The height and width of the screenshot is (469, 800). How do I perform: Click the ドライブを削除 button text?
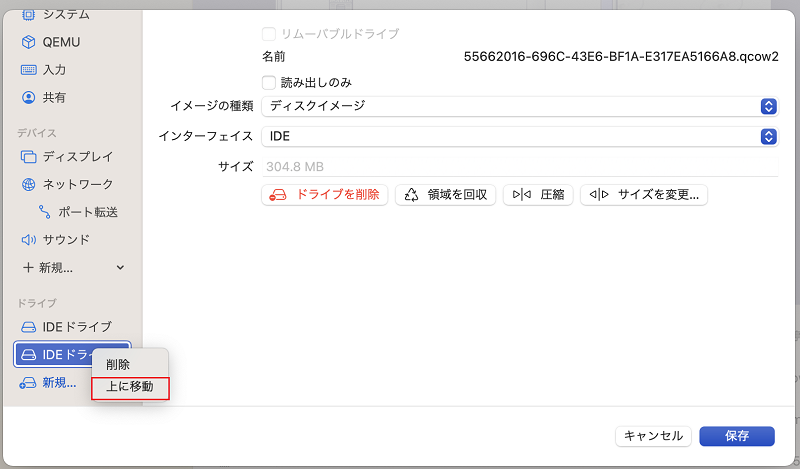[338, 194]
